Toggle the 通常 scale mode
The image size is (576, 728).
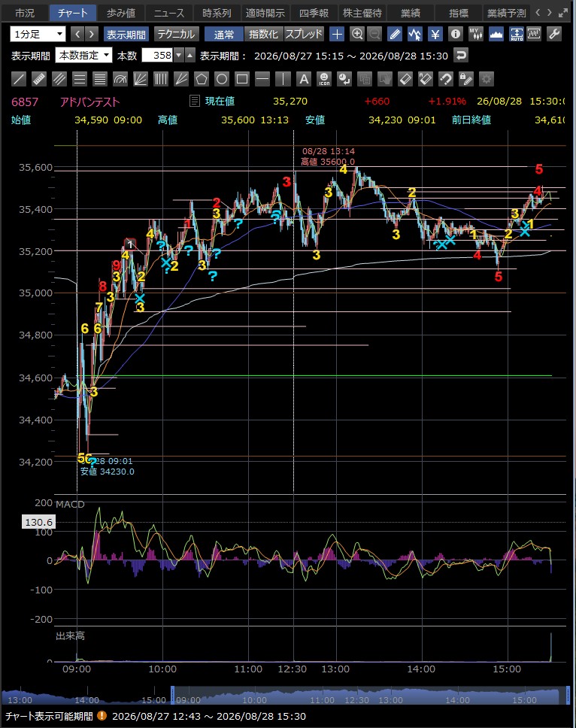(x=224, y=35)
